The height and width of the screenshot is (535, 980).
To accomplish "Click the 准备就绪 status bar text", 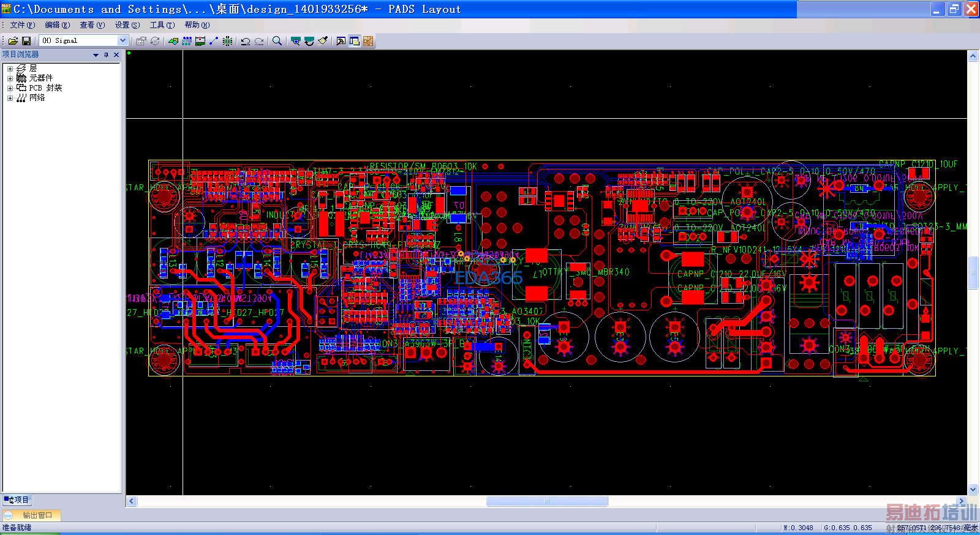I will click(x=17, y=528).
